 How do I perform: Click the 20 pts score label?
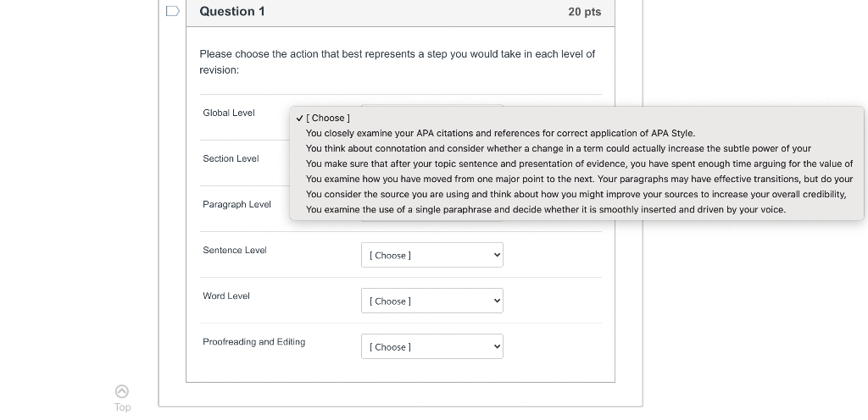[584, 12]
